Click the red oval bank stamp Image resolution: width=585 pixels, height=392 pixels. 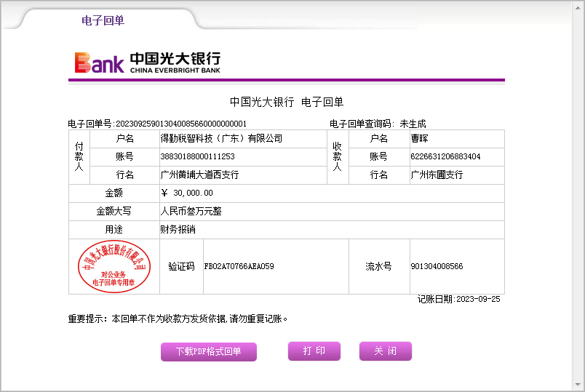click(114, 267)
